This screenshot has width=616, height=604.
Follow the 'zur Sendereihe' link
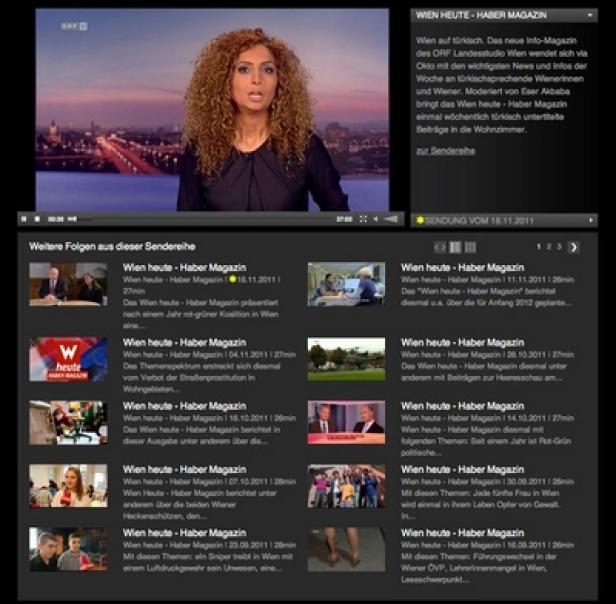click(x=446, y=151)
